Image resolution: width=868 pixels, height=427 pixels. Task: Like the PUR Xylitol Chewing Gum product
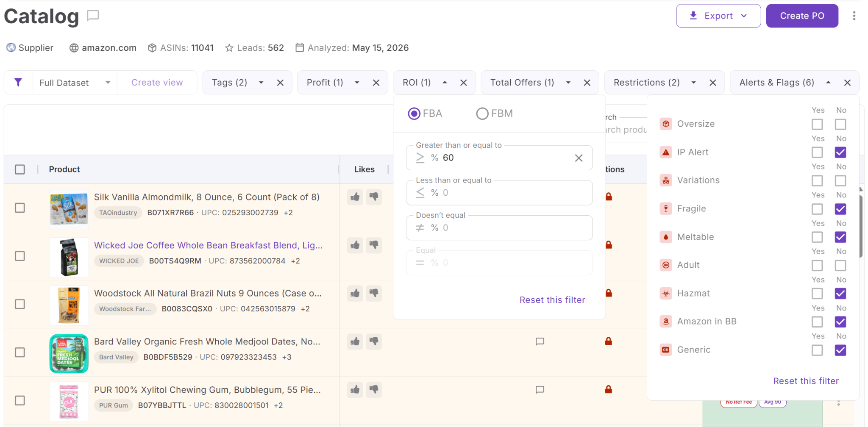coord(355,390)
